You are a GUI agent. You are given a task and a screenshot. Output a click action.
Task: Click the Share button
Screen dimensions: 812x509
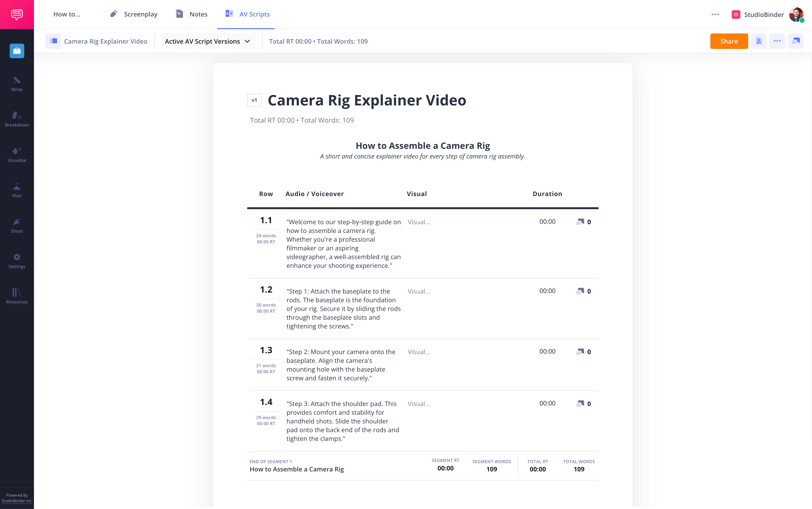[x=729, y=41]
